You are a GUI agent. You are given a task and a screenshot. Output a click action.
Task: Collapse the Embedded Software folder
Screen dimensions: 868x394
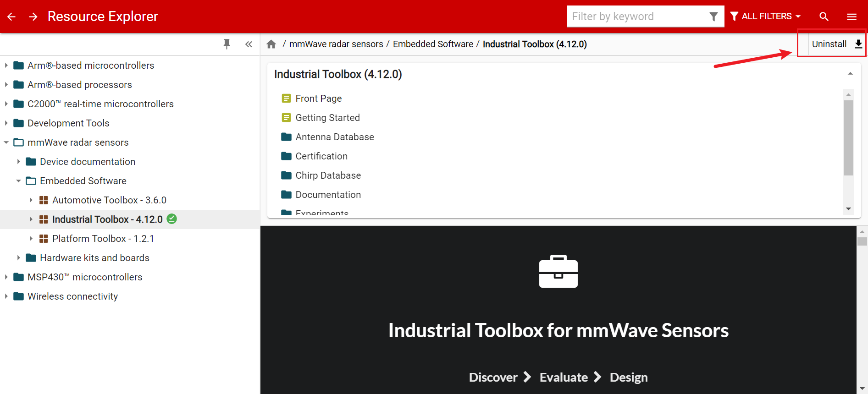[18, 181]
